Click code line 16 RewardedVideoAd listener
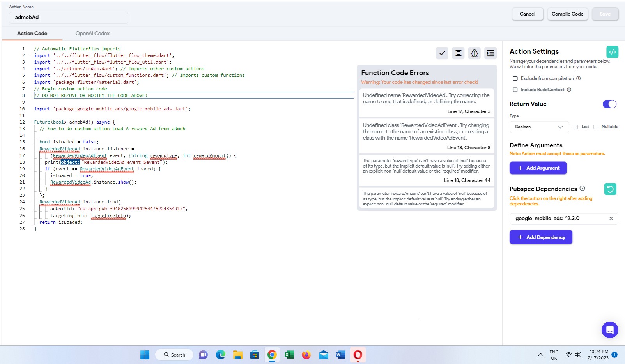Screen dimensions: 625x364 [x=87, y=149]
